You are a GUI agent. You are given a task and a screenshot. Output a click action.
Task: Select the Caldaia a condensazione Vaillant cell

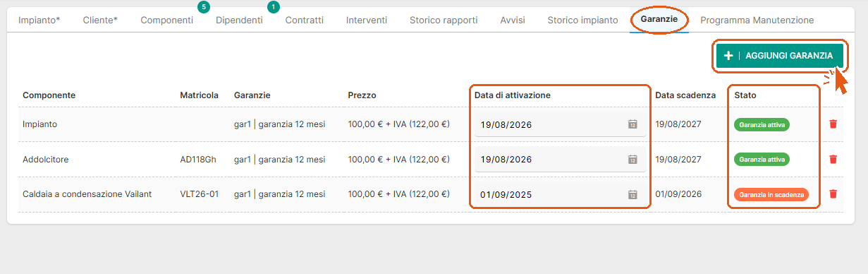[87, 194]
